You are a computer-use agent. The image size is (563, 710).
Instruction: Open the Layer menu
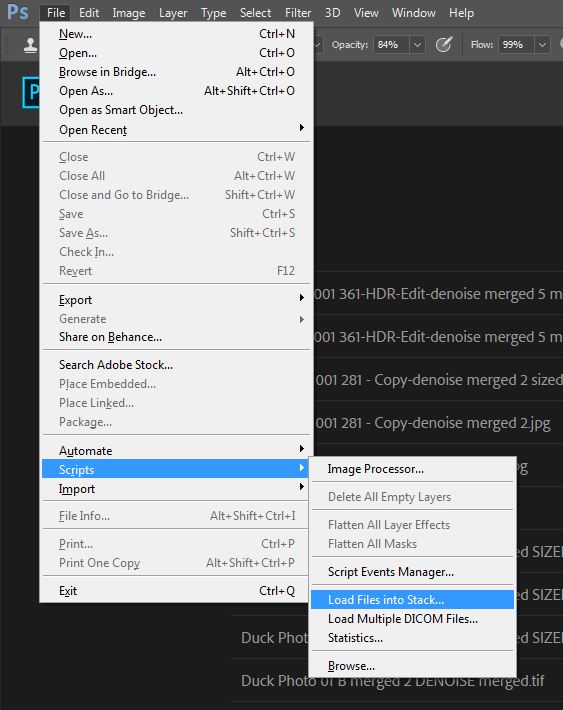tap(173, 13)
